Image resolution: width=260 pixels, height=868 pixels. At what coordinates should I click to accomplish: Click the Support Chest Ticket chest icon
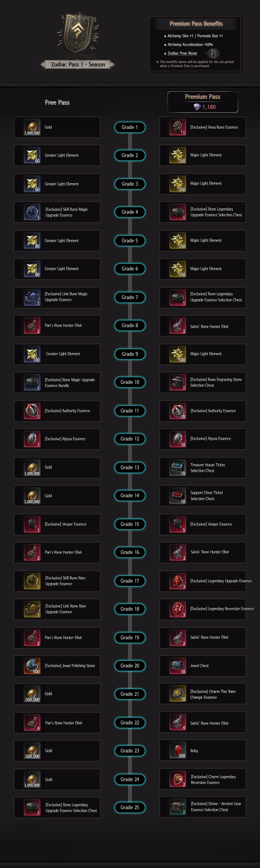coord(178,496)
